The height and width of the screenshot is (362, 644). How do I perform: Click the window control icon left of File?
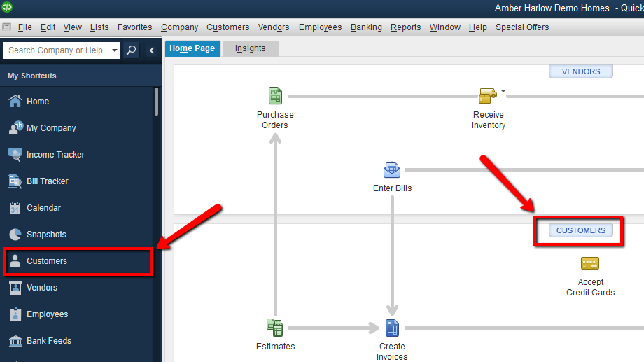(6, 27)
